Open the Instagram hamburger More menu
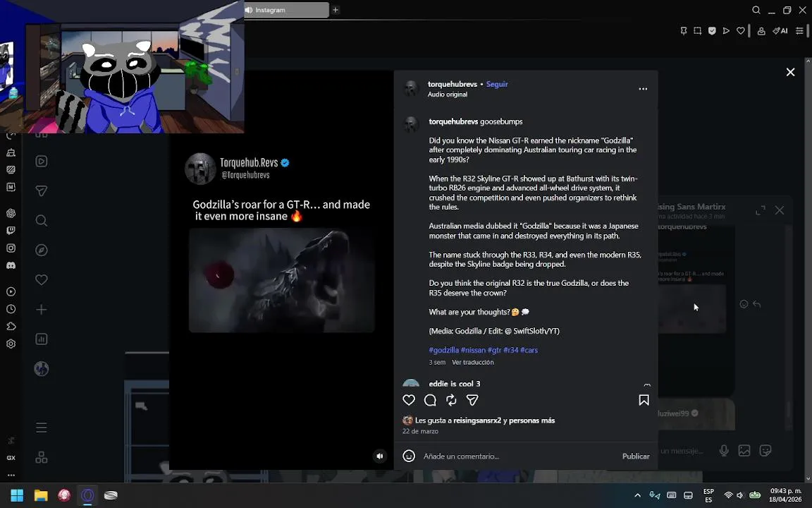 [x=42, y=428]
